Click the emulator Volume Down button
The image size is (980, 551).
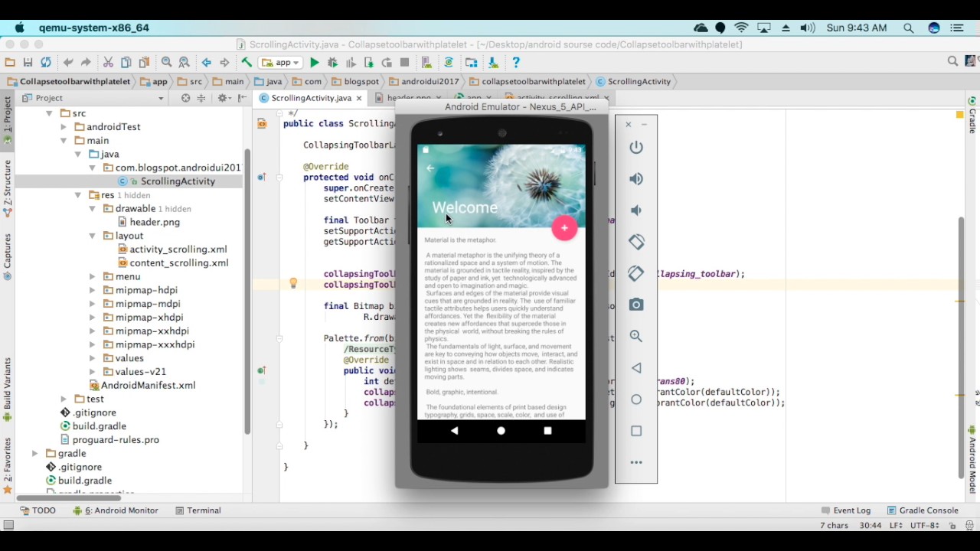click(636, 210)
